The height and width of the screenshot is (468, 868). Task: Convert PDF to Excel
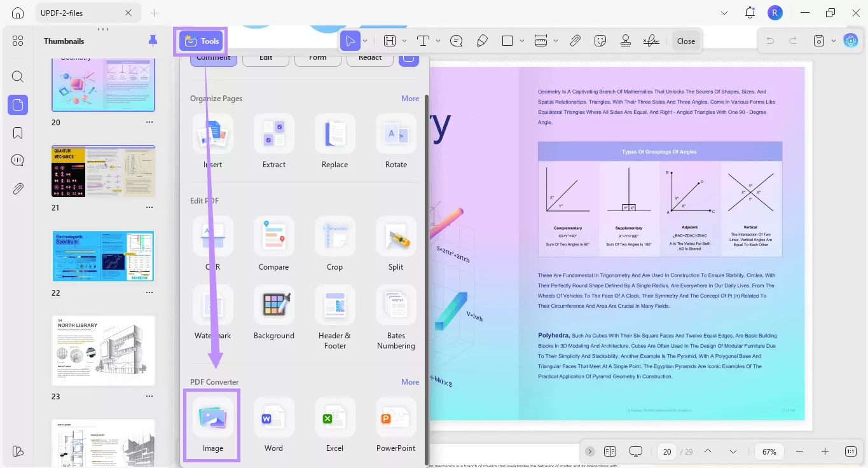click(335, 424)
